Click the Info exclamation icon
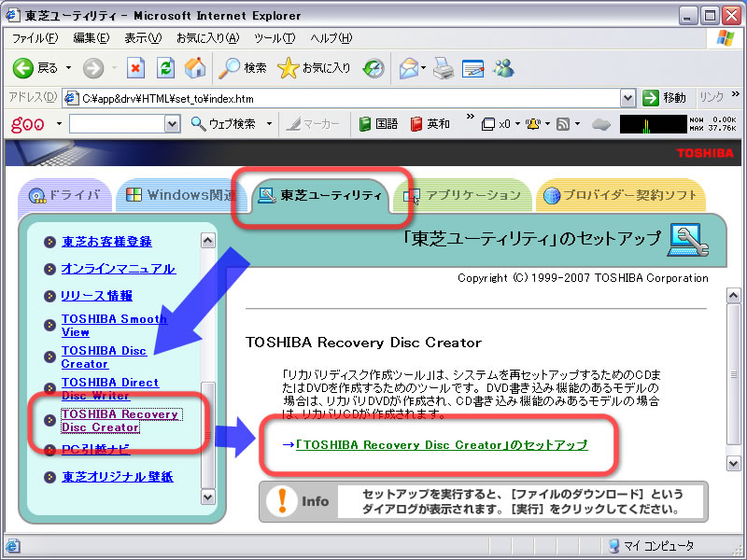Image resolution: width=747 pixels, height=560 pixels. (282, 501)
